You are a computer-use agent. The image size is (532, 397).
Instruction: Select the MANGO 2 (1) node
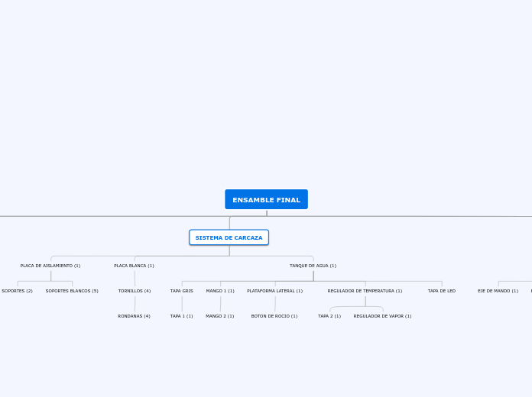click(220, 315)
